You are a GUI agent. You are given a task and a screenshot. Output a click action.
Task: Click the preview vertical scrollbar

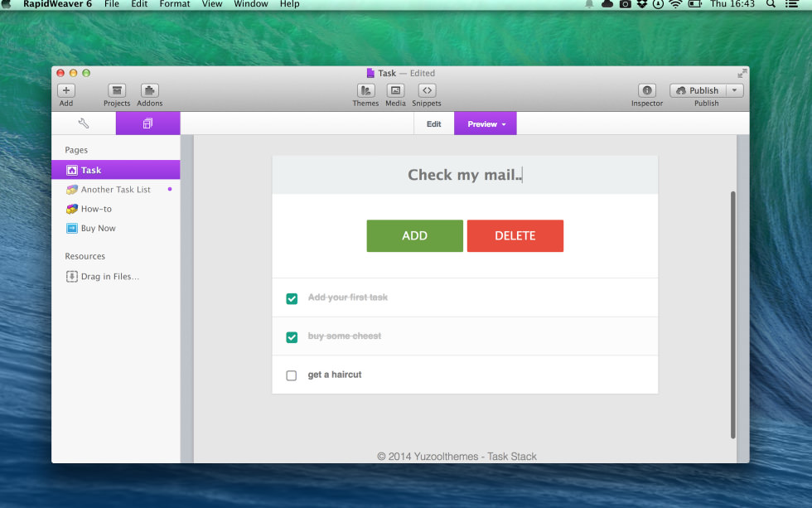732,315
